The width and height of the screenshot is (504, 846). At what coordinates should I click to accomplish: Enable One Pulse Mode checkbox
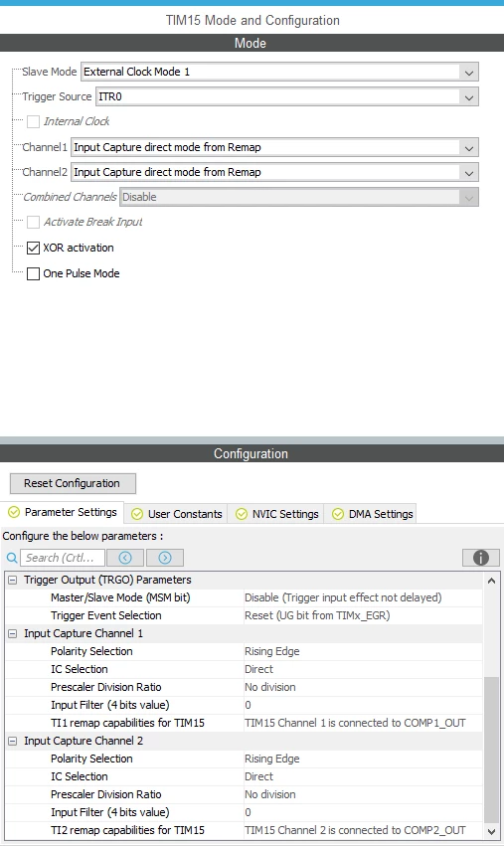pyautogui.click(x=34, y=273)
